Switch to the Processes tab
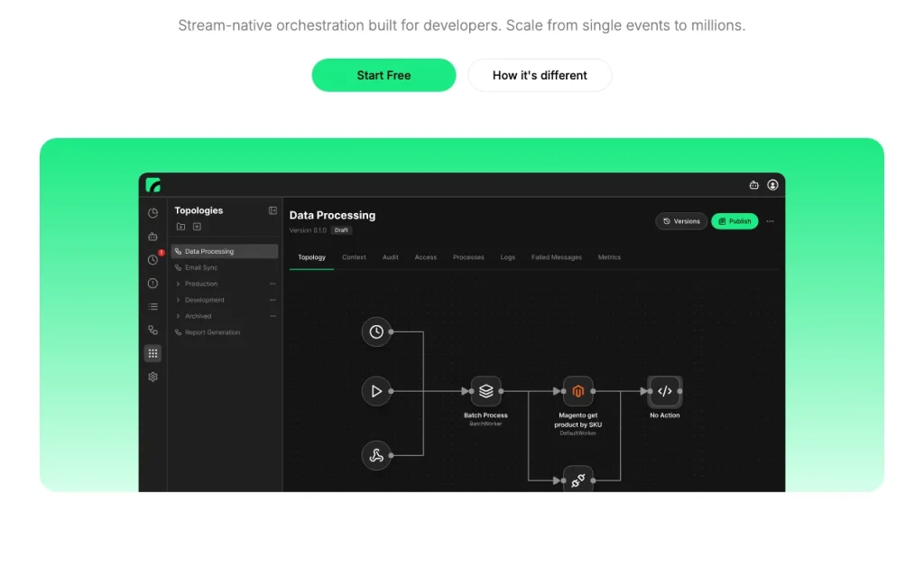 coord(468,257)
